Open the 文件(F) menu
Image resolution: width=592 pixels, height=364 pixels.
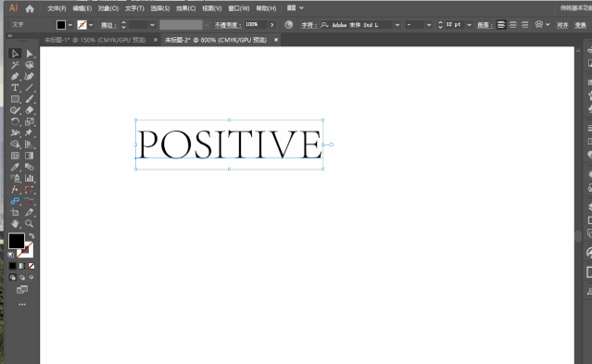pyautogui.click(x=57, y=8)
